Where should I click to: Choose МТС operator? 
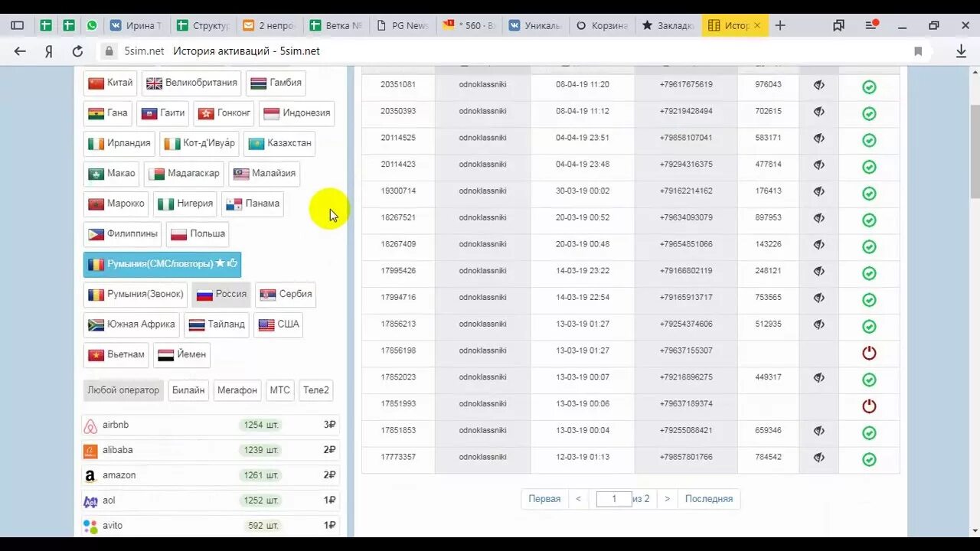(x=280, y=390)
